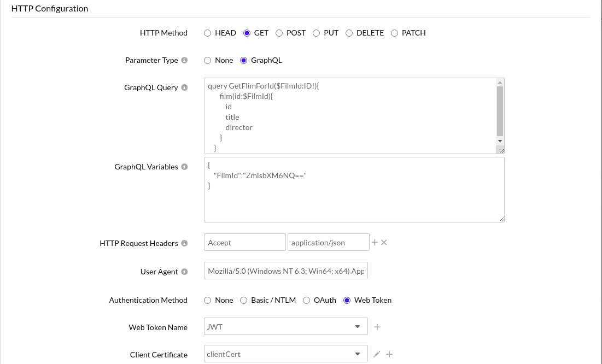The width and height of the screenshot is (602, 364).
Task: Set Parameter Type to None
Action: pyautogui.click(x=207, y=60)
